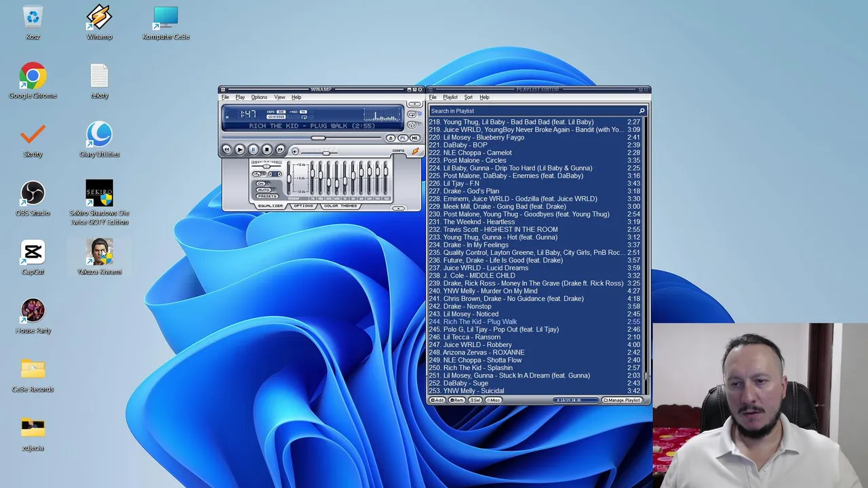Image resolution: width=868 pixels, height=488 pixels.
Task: Collapse the equalizer drawer with bottom arrow
Action: click(x=399, y=208)
